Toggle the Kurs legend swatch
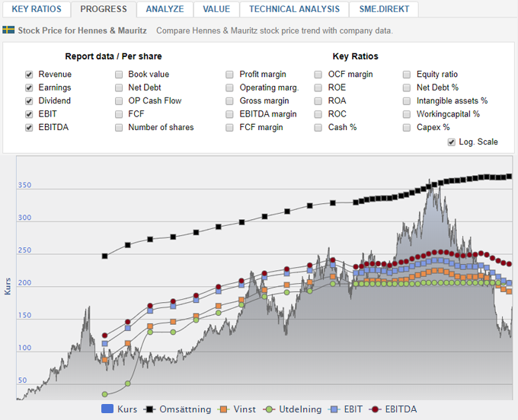The width and height of the screenshot is (518, 420). pyautogui.click(x=107, y=409)
